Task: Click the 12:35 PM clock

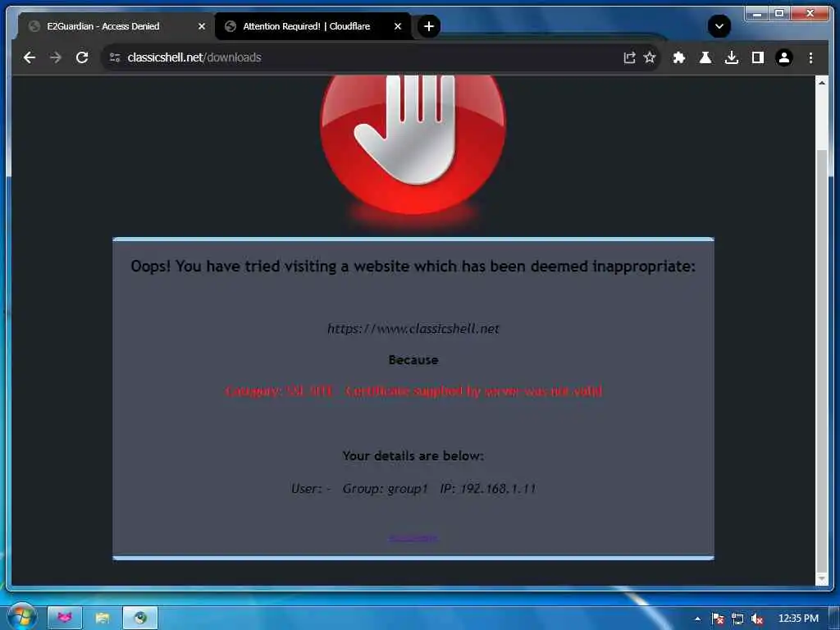Action: coord(798,619)
